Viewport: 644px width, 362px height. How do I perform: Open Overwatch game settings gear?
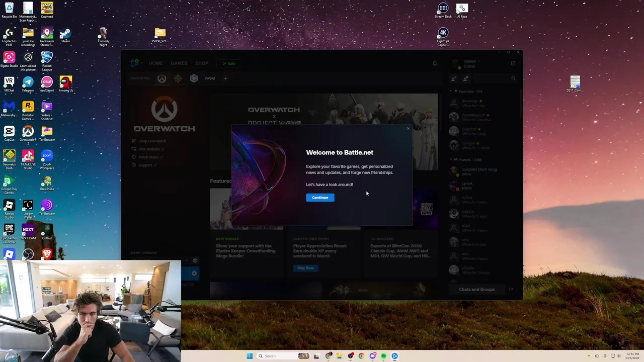click(194, 274)
